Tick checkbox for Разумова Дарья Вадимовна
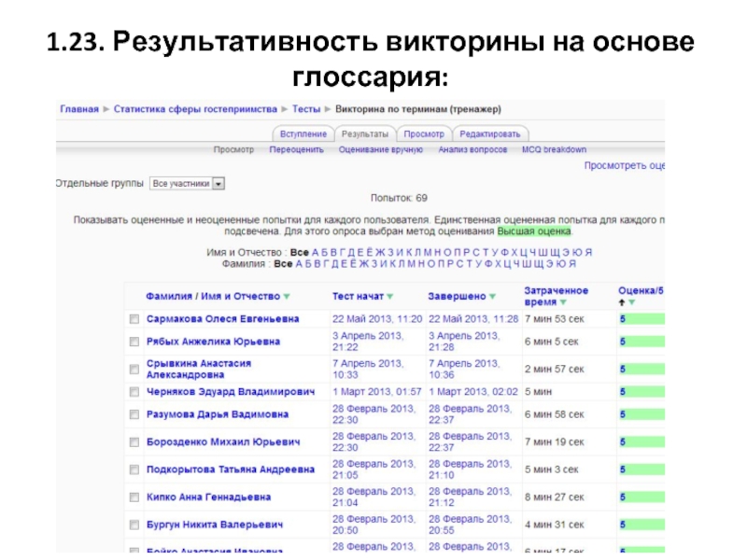The height and width of the screenshot is (560, 747). [x=134, y=414]
